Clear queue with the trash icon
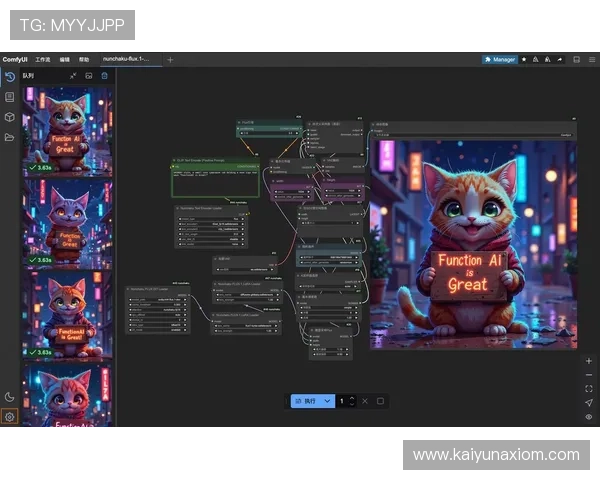 click(104, 75)
